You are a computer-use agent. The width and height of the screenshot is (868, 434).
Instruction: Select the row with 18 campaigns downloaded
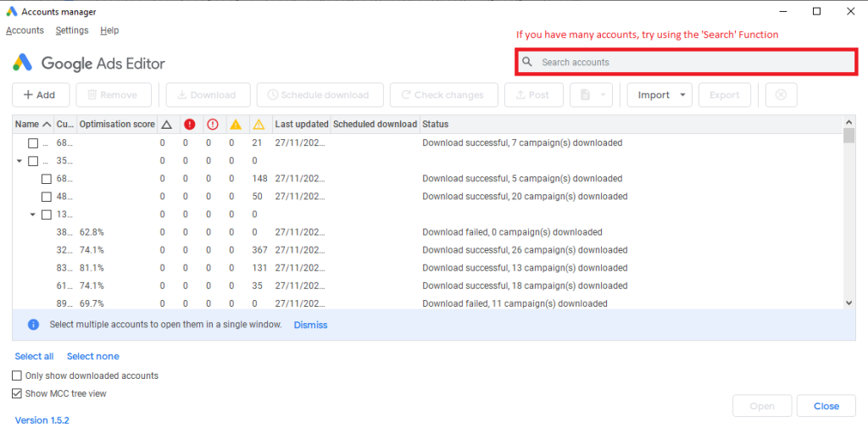point(427,286)
